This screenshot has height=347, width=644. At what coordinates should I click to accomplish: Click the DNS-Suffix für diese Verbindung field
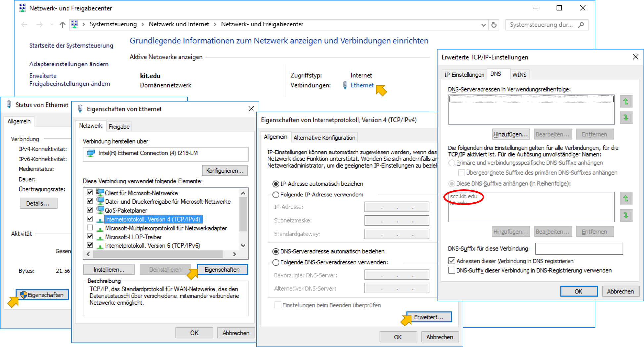point(579,249)
